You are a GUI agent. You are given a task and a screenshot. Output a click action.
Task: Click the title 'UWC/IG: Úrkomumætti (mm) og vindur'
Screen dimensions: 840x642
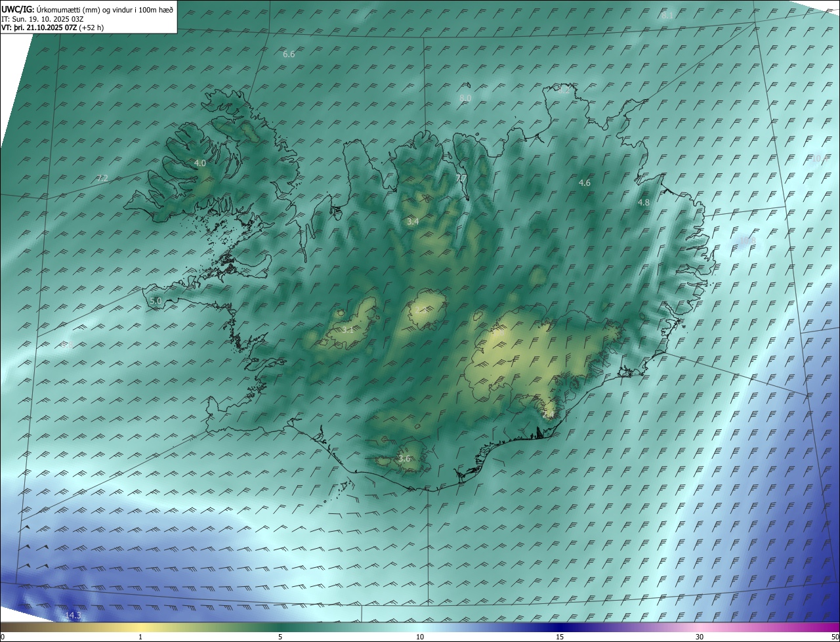click(x=87, y=9)
